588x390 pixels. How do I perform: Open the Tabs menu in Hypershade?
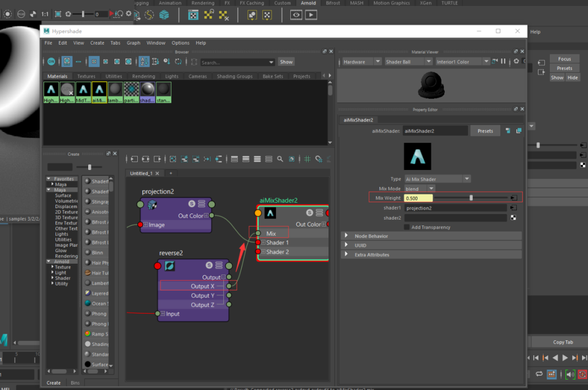pyautogui.click(x=115, y=42)
